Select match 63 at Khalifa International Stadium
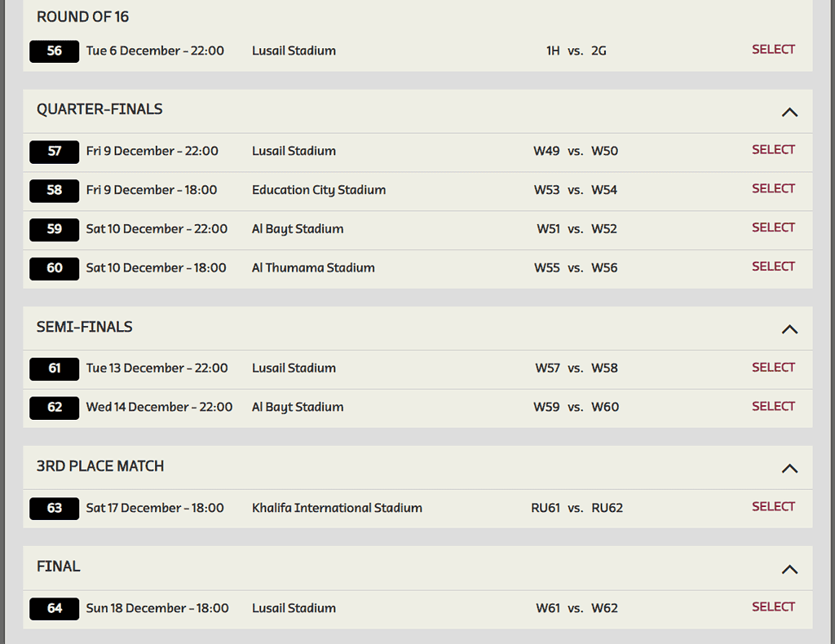Viewport: 835px width, 644px height. click(x=773, y=507)
